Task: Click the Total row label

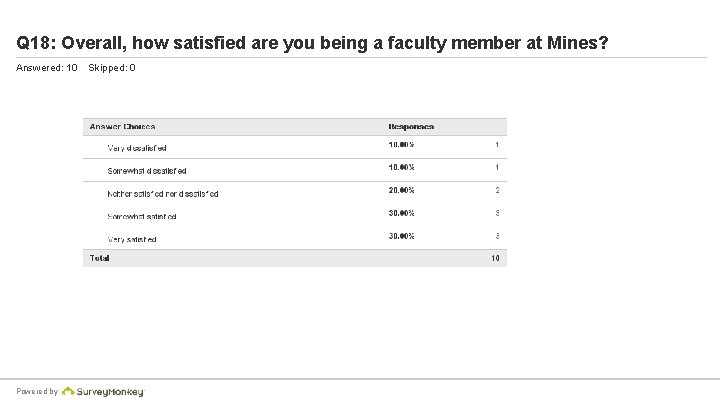Action: [x=99, y=258]
